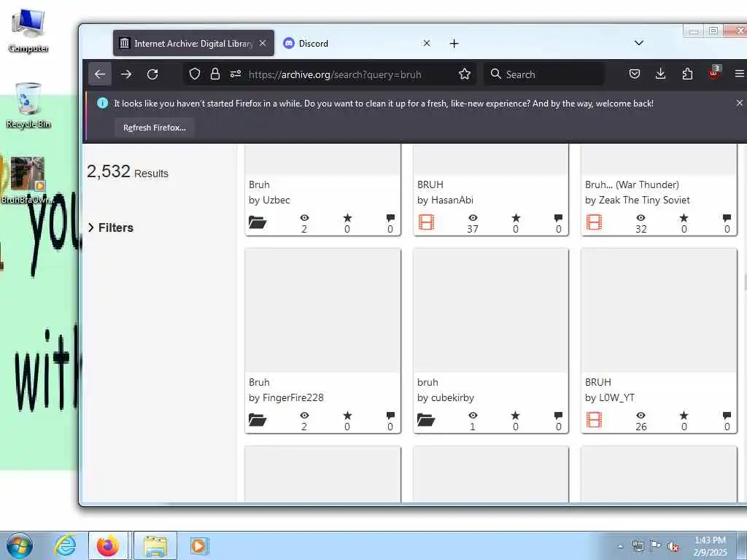Reload the archive.org page
Image resolution: width=747 pixels, height=560 pixels.
152,74
